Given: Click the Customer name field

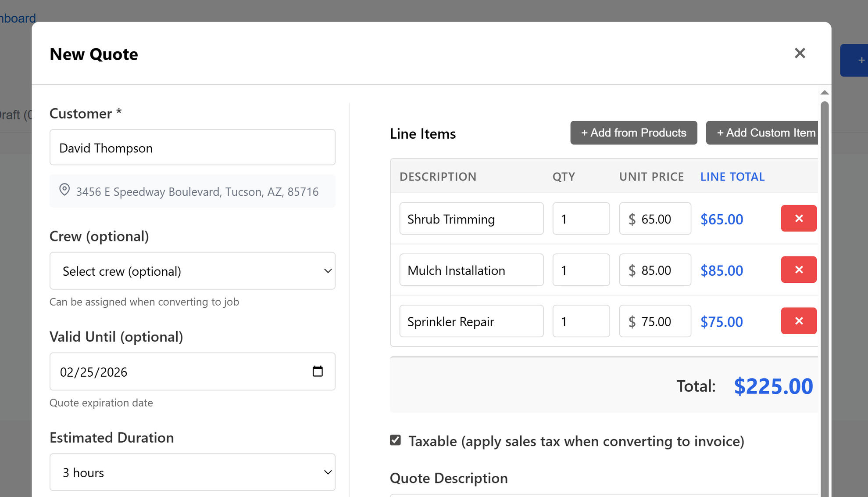Looking at the screenshot, I should tap(192, 148).
